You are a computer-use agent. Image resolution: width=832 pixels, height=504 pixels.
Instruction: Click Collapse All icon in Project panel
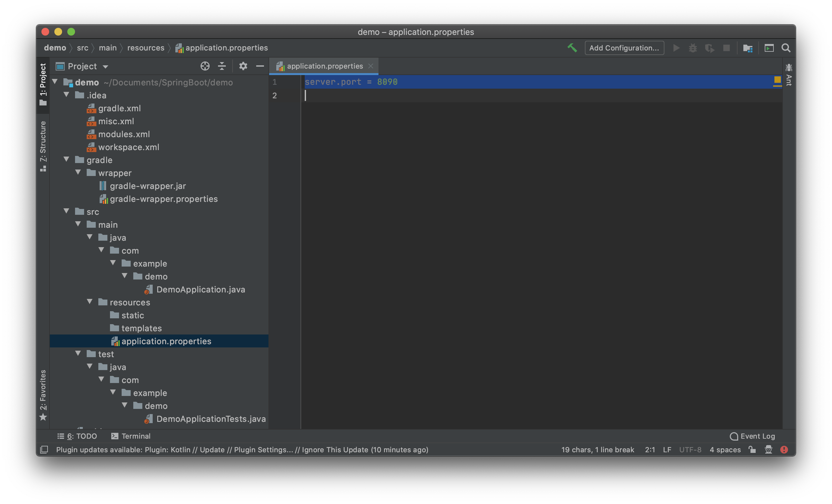pos(222,66)
